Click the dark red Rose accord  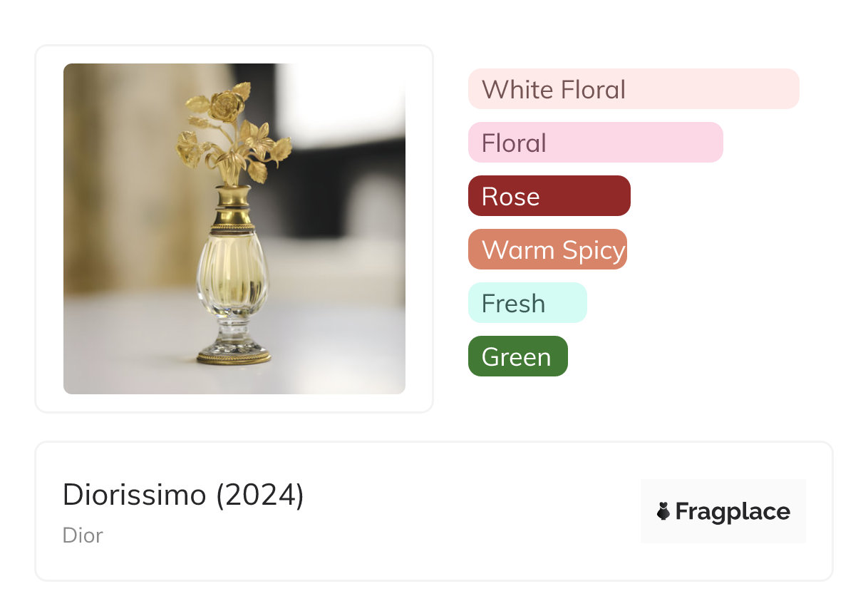click(549, 196)
